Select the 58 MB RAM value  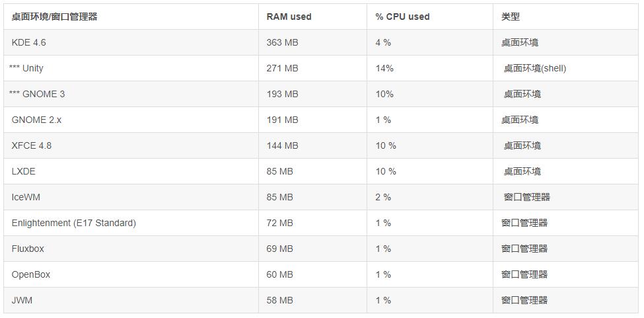click(279, 300)
